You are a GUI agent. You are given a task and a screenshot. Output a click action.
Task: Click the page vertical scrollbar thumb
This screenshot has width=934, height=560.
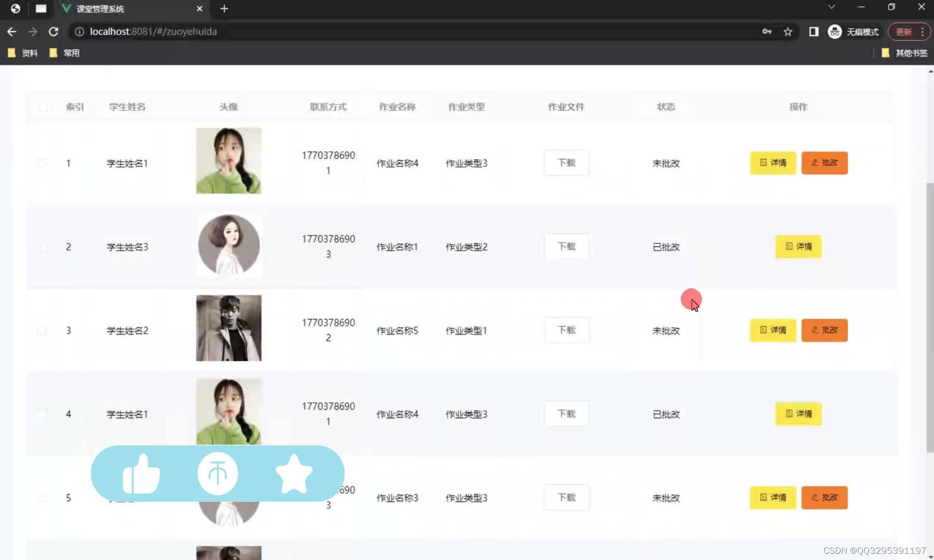(x=930, y=317)
